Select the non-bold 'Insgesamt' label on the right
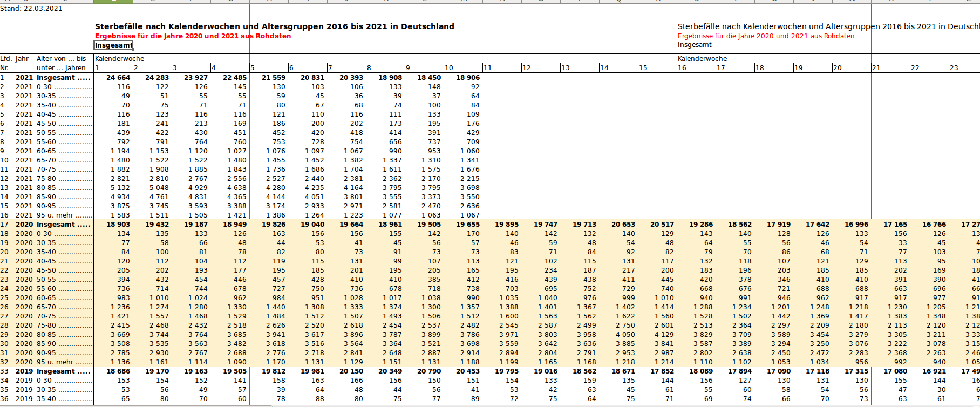 click(x=695, y=45)
